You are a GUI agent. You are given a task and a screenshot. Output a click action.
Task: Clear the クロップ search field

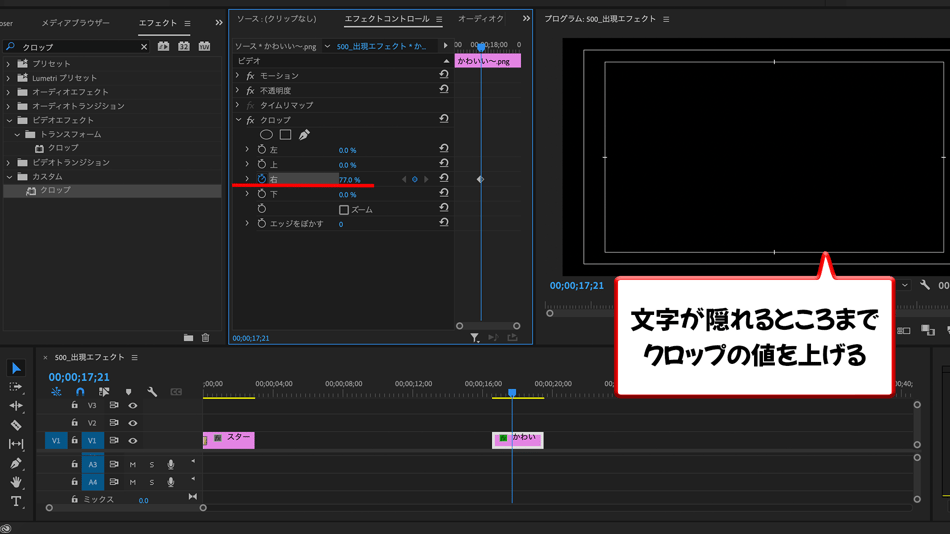144,47
